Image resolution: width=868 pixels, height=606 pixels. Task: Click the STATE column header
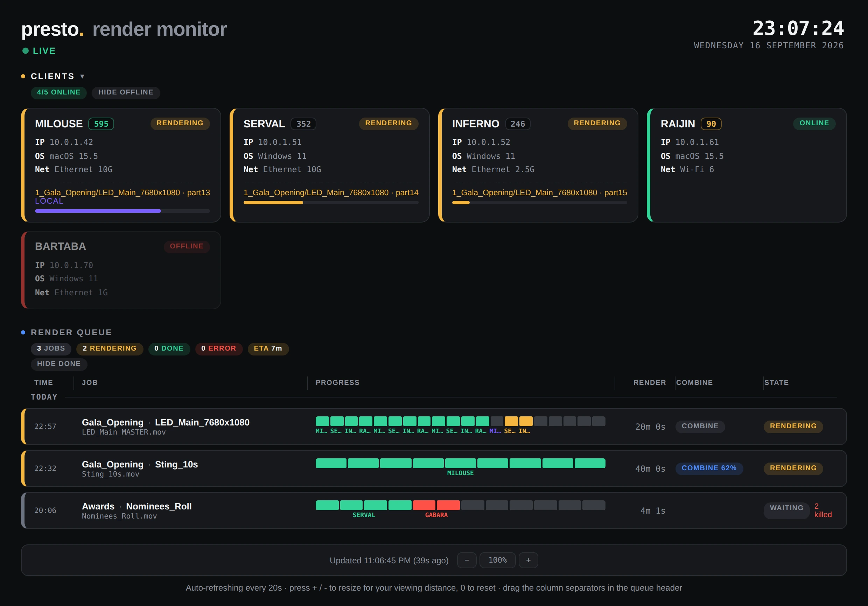coord(776,382)
